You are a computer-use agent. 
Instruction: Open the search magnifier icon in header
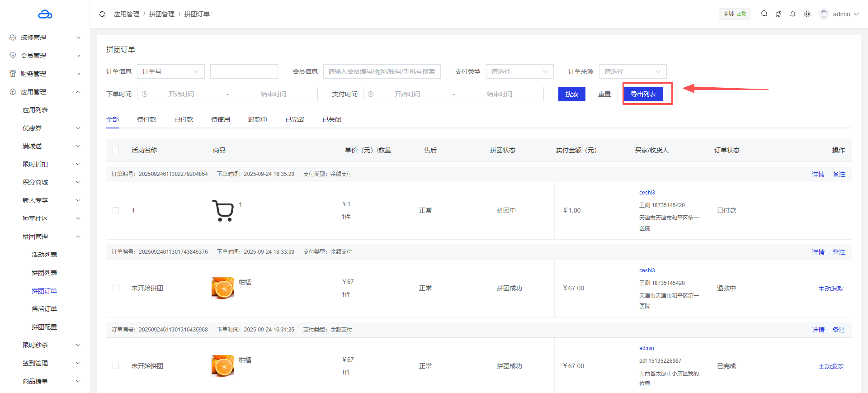coord(764,14)
